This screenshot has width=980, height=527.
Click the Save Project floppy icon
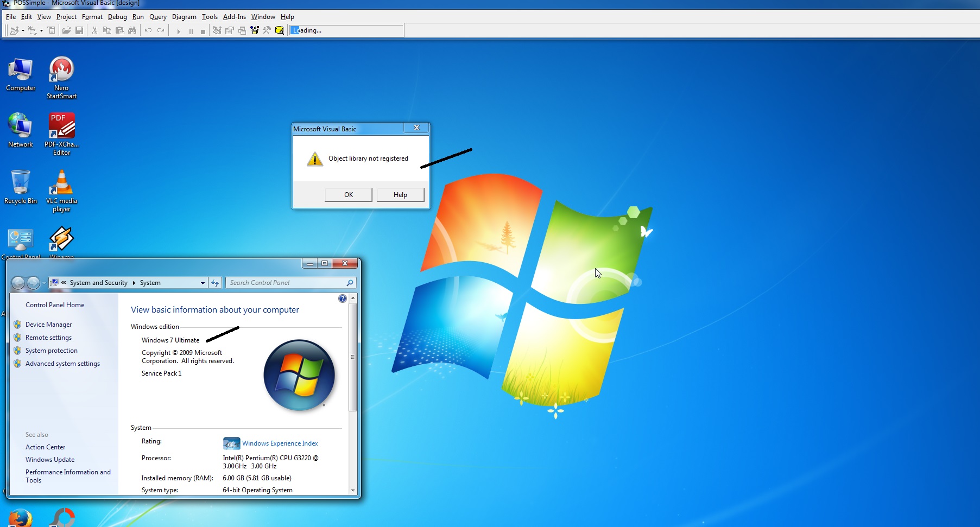click(79, 30)
